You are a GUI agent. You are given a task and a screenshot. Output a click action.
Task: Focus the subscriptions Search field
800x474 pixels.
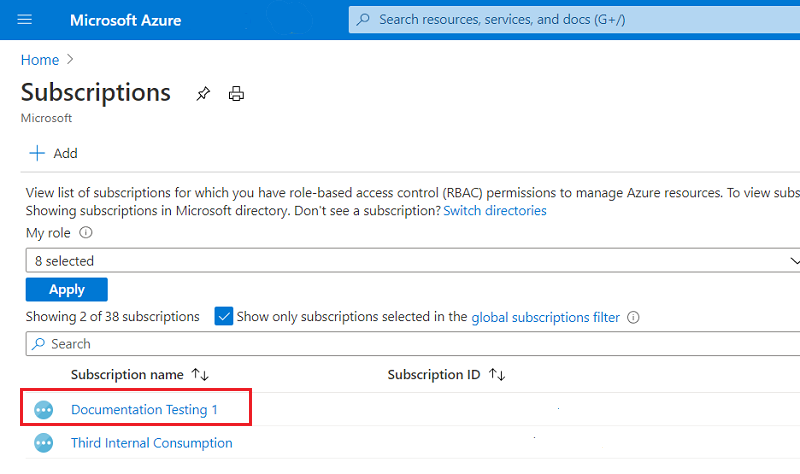(x=400, y=344)
